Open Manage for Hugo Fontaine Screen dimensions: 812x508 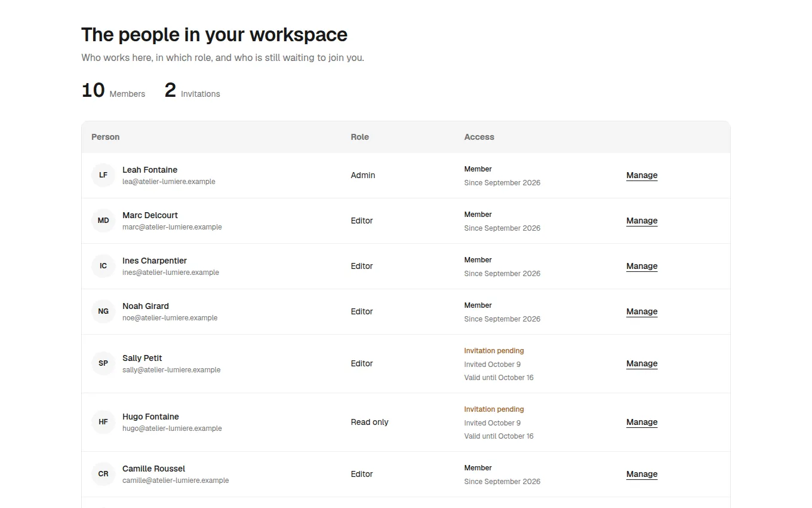point(642,422)
